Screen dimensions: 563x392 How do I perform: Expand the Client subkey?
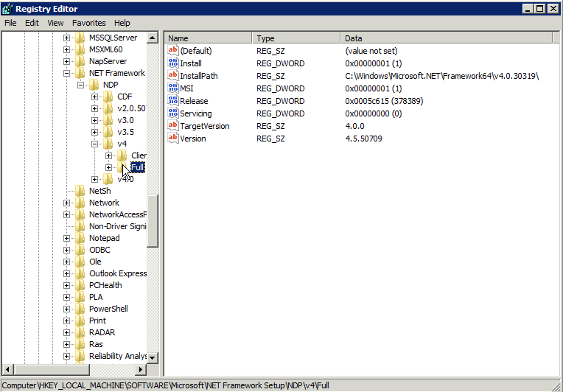[x=108, y=155]
